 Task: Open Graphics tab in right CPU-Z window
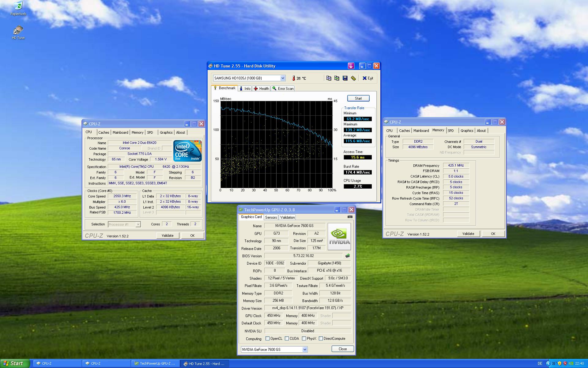pyautogui.click(x=467, y=131)
